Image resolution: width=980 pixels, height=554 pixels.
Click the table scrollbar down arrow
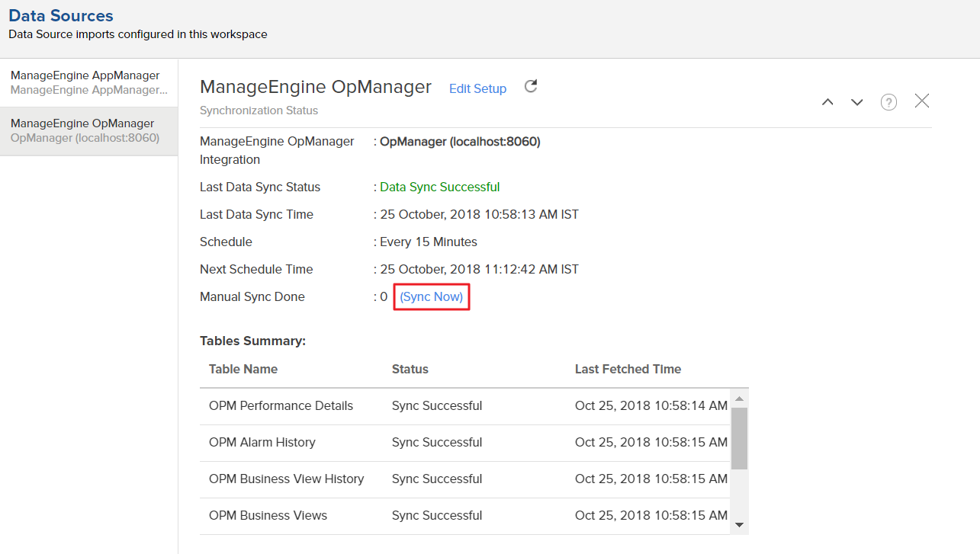739,524
